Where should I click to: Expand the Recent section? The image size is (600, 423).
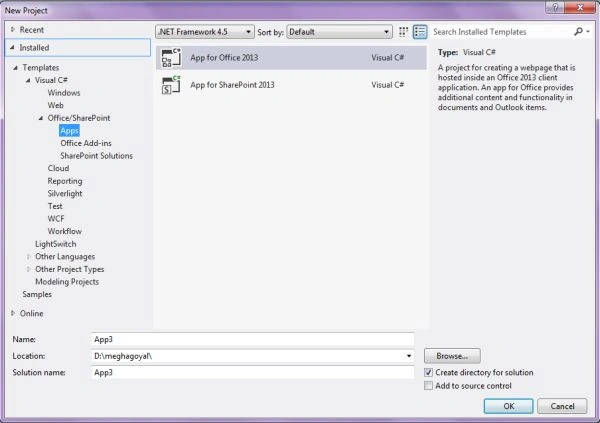click(13, 29)
